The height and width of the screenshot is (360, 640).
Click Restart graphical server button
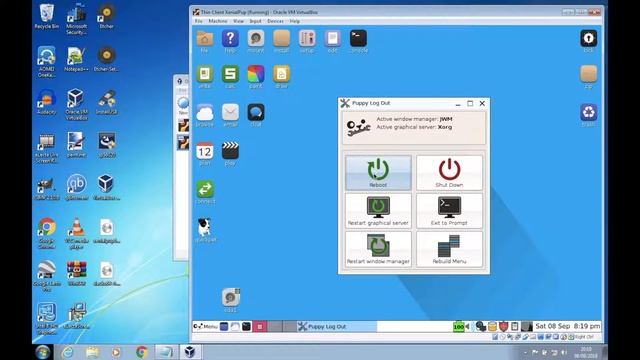(378, 211)
